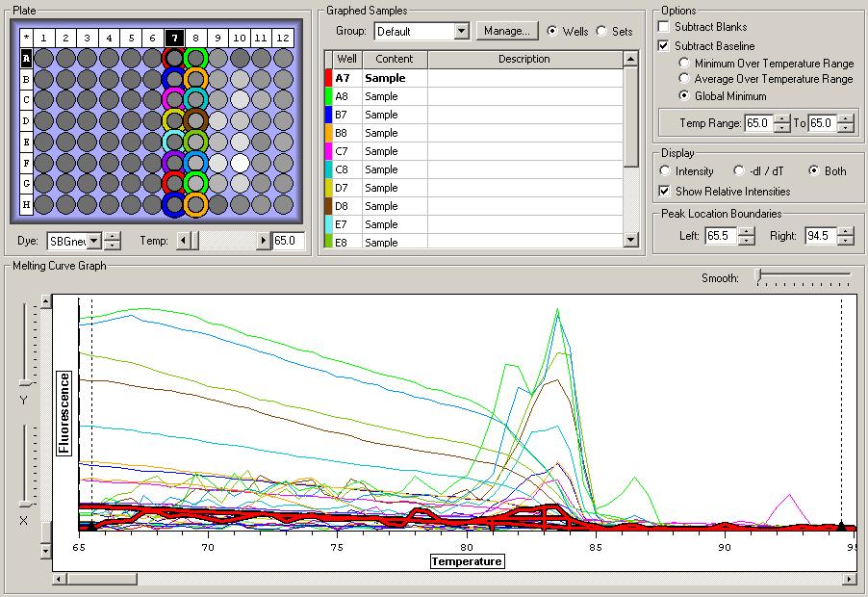Uncheck the Subtract Baseline option
The height and width of the screenshot is (597, 868).
click(x=664, y=45)
